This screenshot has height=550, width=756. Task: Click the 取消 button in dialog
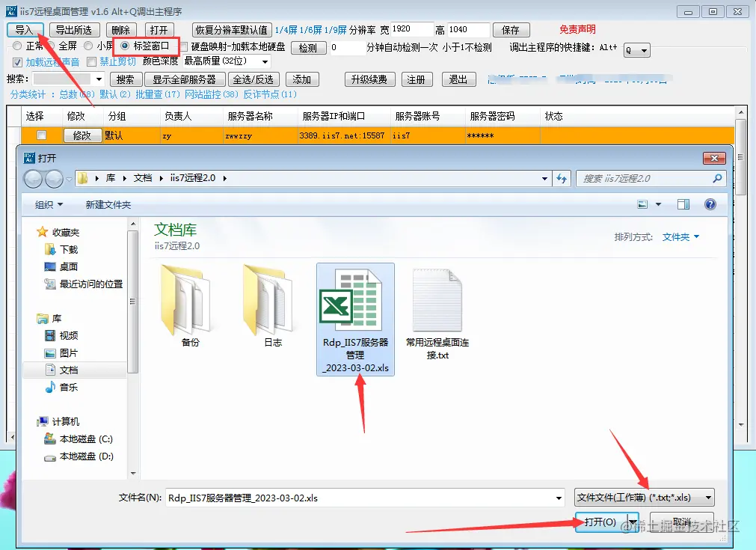point(682,522)
